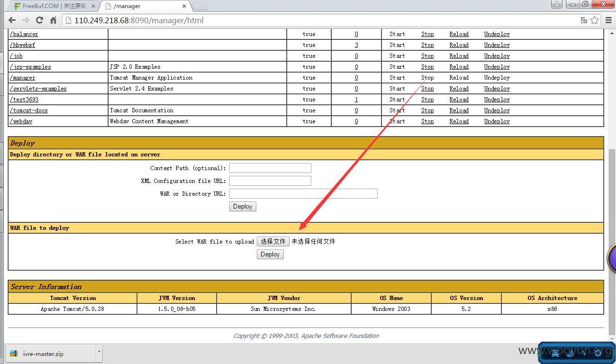Undeploy the /job application
This screenshot has width=616, height=364.
click(497, 56)
